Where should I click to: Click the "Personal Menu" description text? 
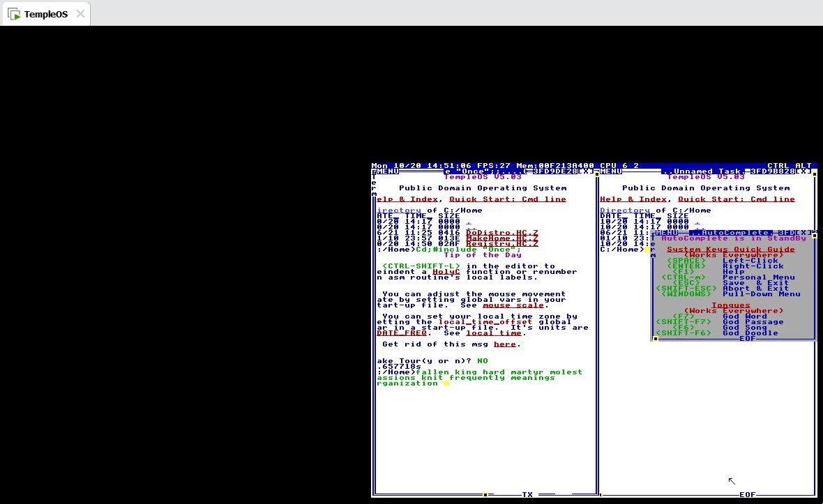point(758,277)
